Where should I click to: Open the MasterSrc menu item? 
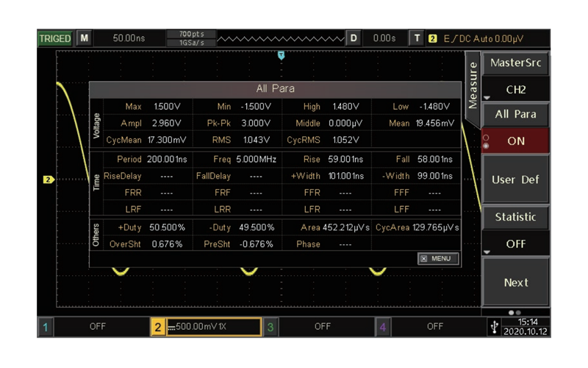516,63
